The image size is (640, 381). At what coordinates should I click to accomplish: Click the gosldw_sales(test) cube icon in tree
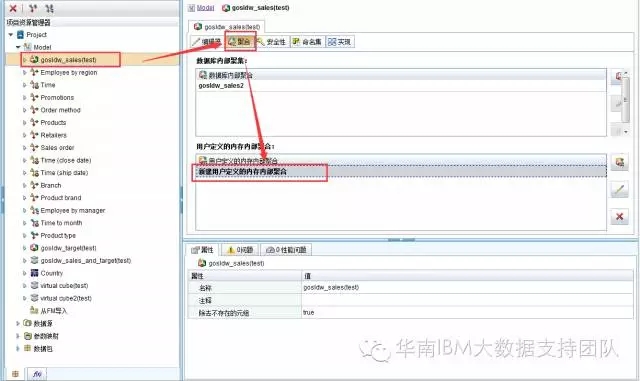point(34,60)
